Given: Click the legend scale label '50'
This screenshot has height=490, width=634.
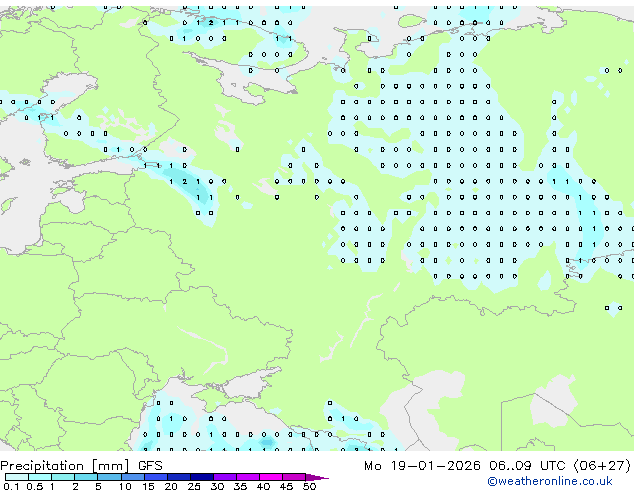Looking at the screenshot, I should [309, 486].
